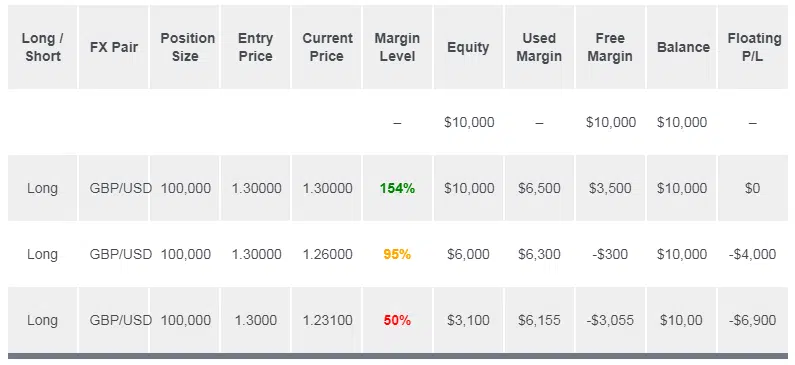The width and height of the screenshot is (795, 365).
Task: Click the FX Pair column header
Action: 114,47
